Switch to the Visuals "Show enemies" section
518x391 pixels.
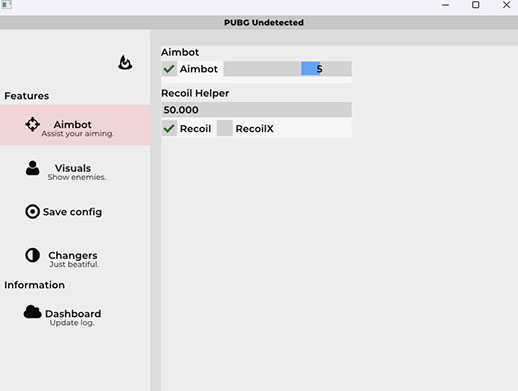pos(75,172)
